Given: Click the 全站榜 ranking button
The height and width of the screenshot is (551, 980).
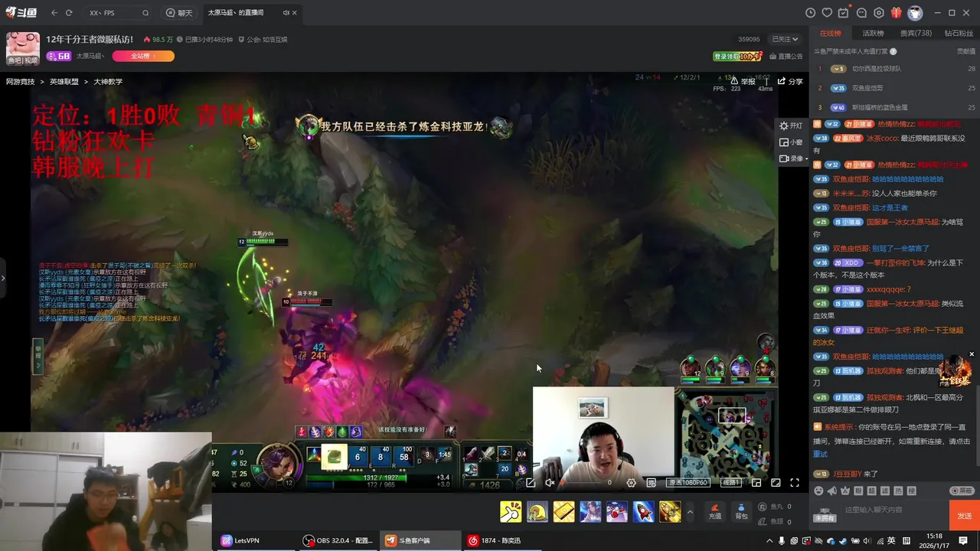Looking at the screenshot, I should pos(143,56).
